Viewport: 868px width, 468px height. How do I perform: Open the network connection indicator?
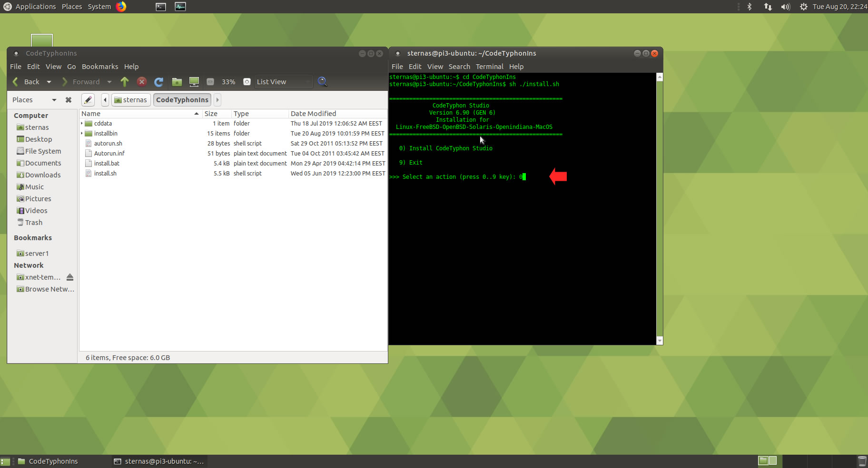pyautogui.click(x=768, y=7)
